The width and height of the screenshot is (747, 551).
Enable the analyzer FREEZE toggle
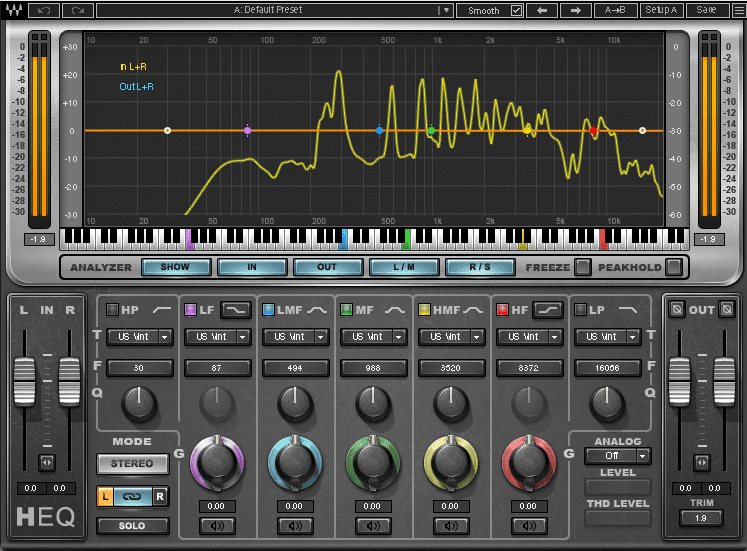582,267
